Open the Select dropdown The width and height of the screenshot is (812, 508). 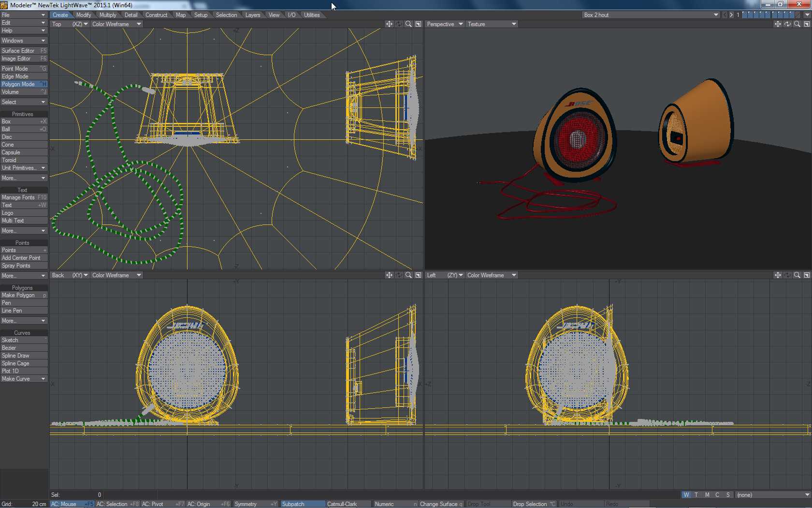(x=24, y=102)
